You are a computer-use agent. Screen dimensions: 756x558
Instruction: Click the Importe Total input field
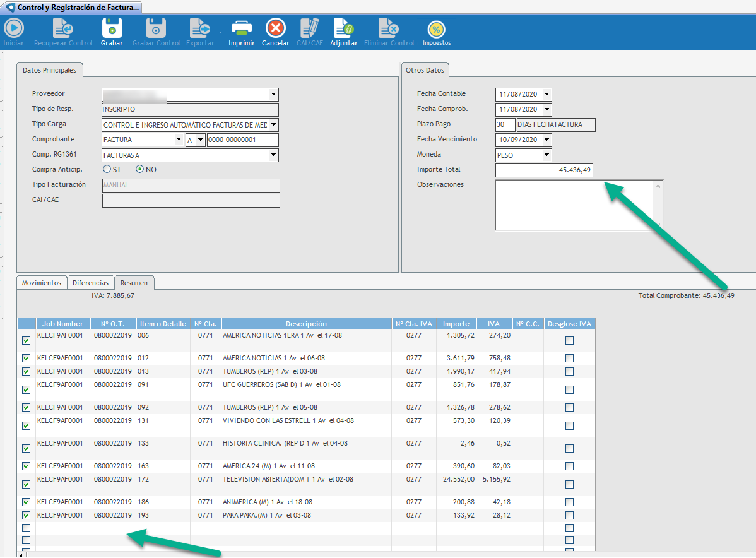[544, 170]
